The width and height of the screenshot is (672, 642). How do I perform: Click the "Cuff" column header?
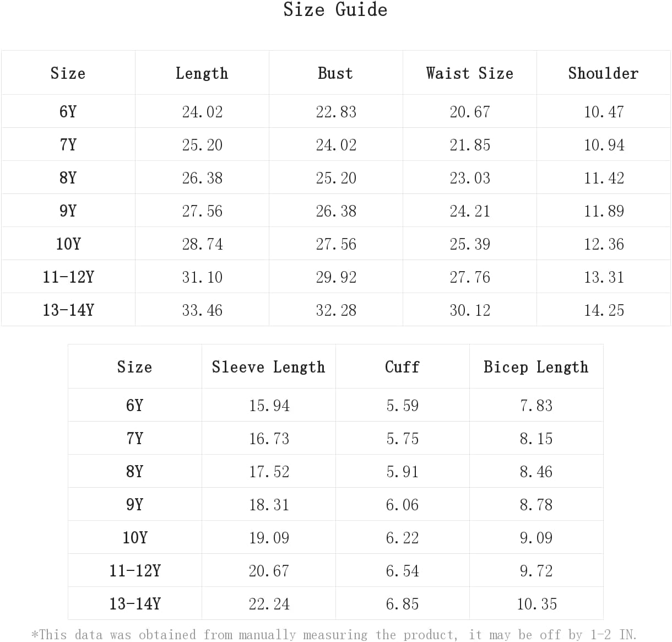(x=402, y=367)
